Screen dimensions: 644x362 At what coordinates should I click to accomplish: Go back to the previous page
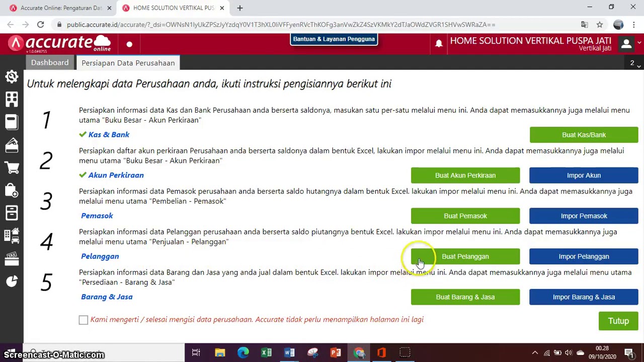pyautogui.click(x=11, y=24)
